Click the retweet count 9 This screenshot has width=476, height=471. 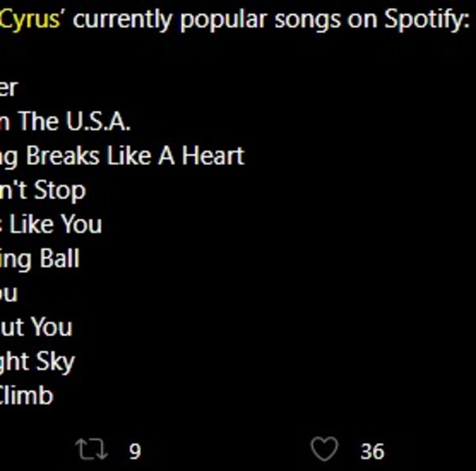(135, 451)
